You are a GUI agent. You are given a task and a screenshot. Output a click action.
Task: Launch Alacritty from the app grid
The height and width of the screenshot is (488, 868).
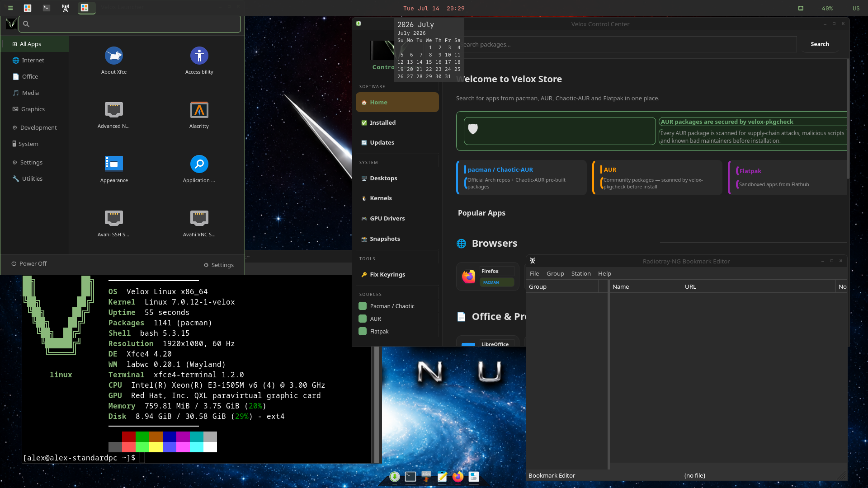point(199,110)
